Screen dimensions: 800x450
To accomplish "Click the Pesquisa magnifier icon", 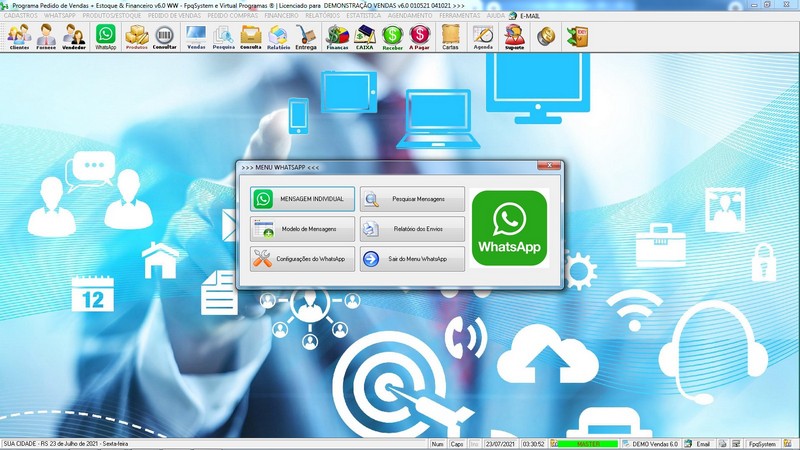I will click(223, 37).
